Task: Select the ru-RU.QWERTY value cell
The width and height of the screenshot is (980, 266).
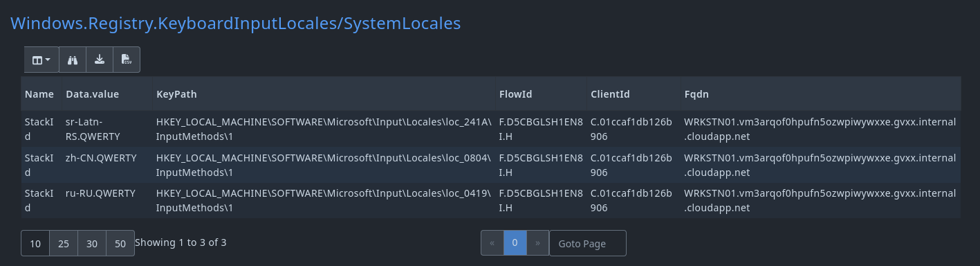Action: coord(107,201)
